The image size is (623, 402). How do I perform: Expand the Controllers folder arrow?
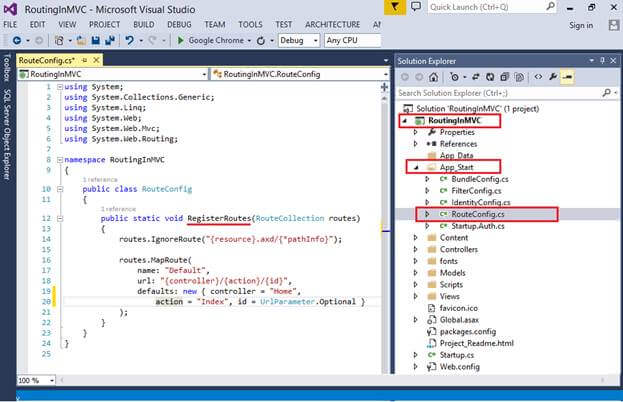416,249
